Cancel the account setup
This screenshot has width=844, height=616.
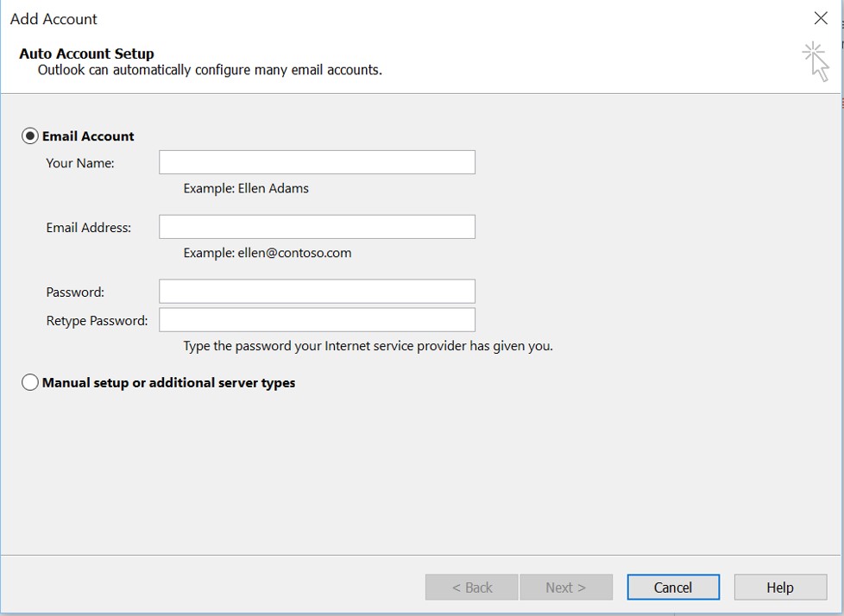673,587
